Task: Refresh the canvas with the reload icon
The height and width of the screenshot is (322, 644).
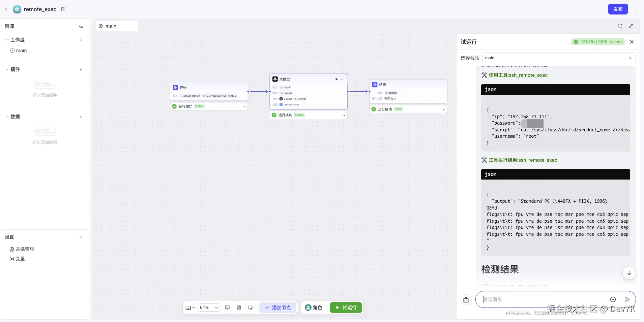Action: [620, 26]
